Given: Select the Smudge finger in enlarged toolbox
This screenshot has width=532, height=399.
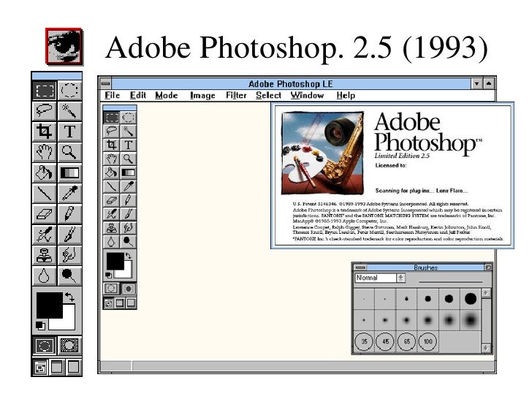Looking at the screenshot, I should click(x=69, y=256).
